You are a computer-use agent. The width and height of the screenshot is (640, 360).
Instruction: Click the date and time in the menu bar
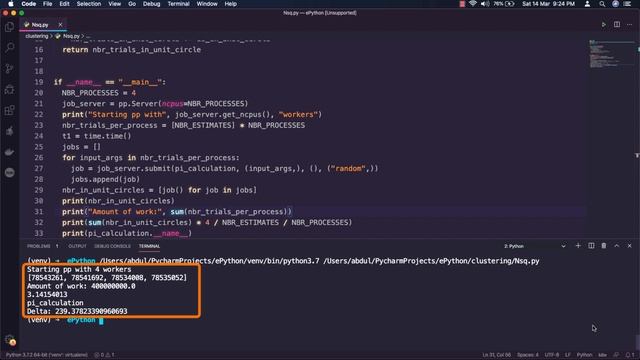pyautogui.click(x=548, y=4)
